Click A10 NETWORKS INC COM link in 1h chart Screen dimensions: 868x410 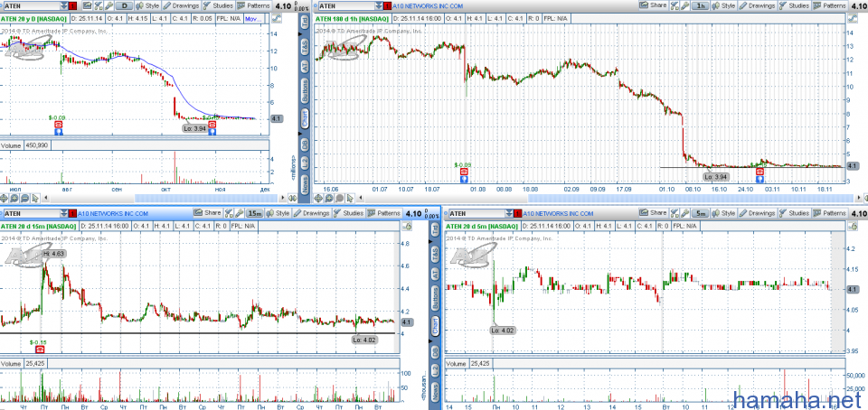(x=428, y=6)
